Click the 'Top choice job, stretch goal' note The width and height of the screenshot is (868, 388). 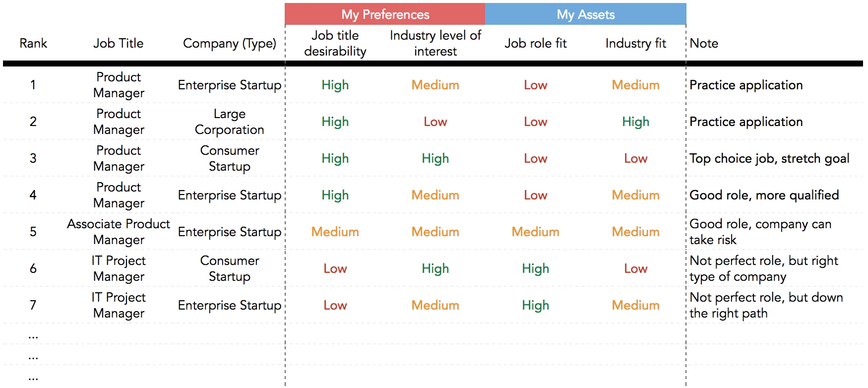[769, 159]
